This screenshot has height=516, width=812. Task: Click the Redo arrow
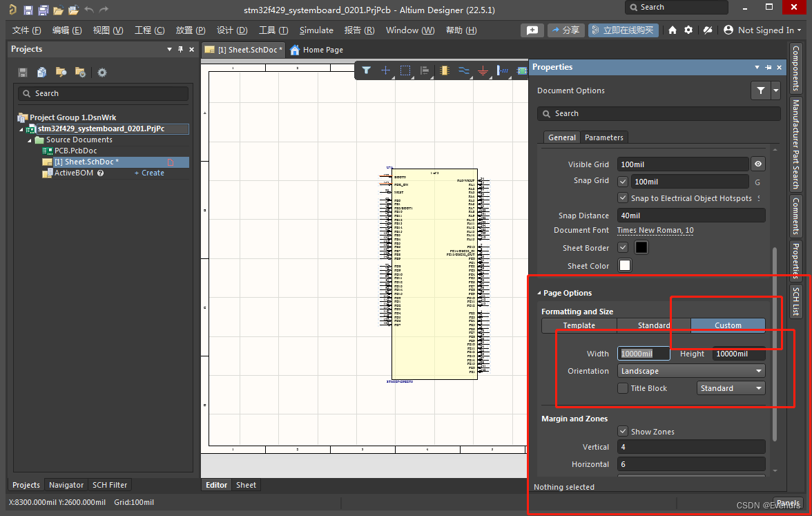pyautogui.click(x=104, y=10)
